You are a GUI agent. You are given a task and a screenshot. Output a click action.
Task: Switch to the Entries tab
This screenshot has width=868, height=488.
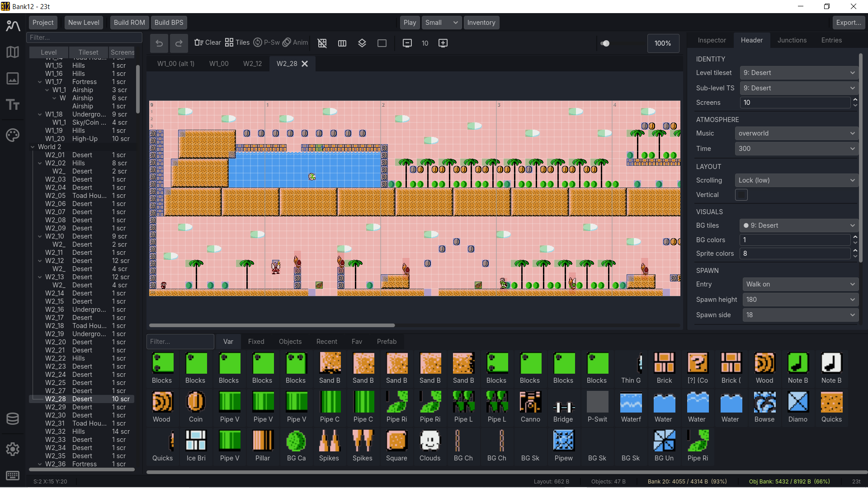point(831,40)
